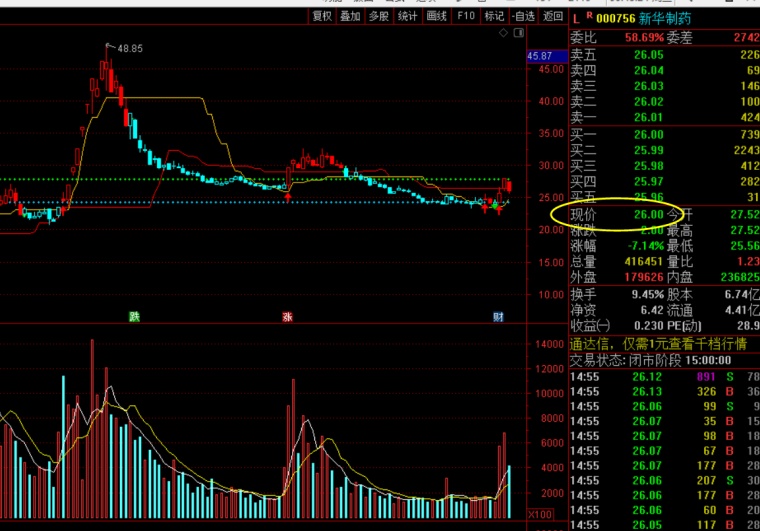Click the 45.87 price axis marker
The width and height of the screenshot is (760, 531).
[x=539, y=56]
